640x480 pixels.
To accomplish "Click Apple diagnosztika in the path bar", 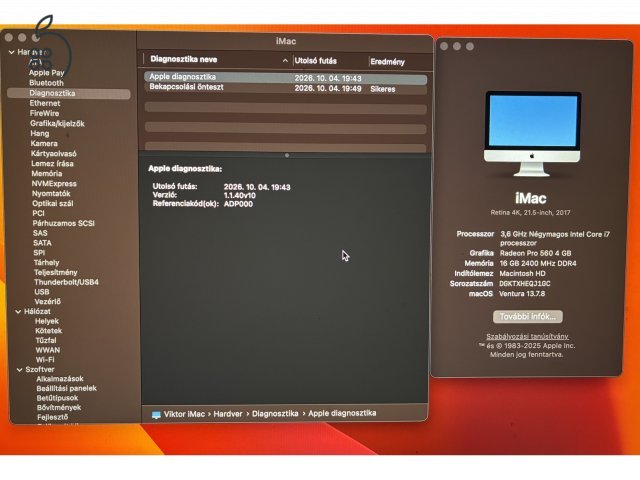I will tap(342, 413).
